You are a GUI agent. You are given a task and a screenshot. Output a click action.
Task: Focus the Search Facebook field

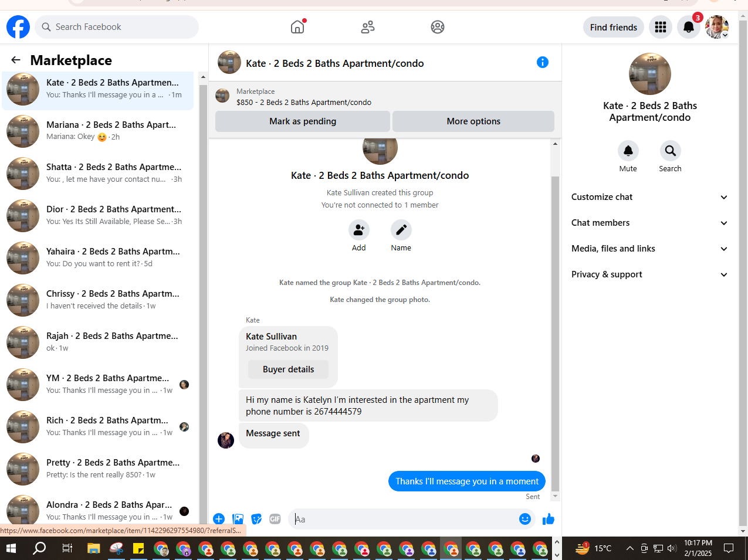pyautogui.click(x=117, y=27)
